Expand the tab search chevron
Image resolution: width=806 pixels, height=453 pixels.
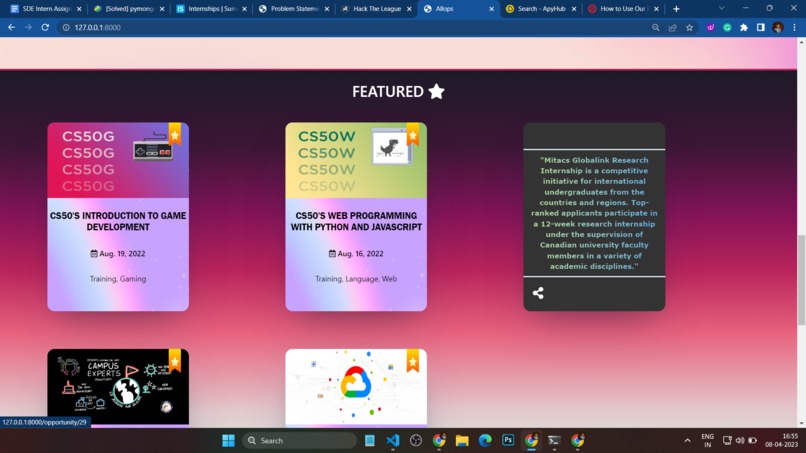tap(722, 8)
